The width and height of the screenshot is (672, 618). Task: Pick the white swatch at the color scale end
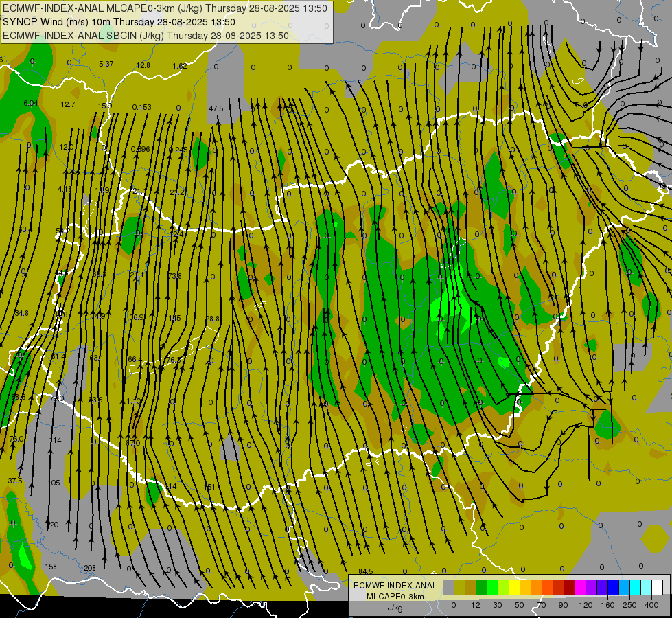point(658,588)
